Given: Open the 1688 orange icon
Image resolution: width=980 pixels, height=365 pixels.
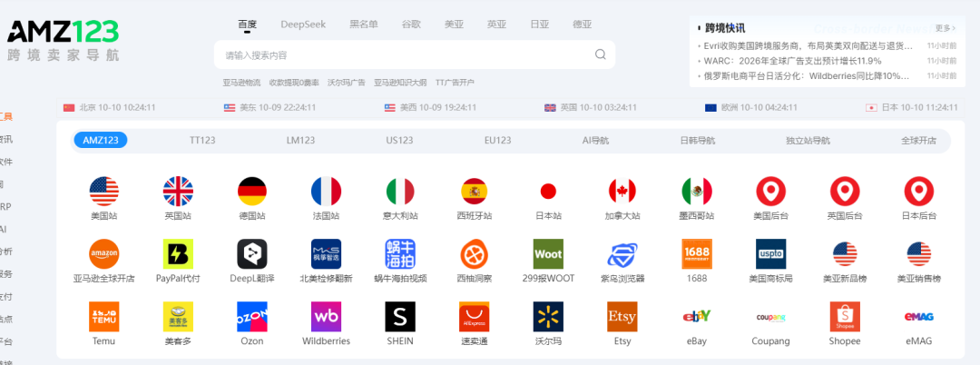Looking at the screenshot, I should pyautogui.click(x=696, y=253).
